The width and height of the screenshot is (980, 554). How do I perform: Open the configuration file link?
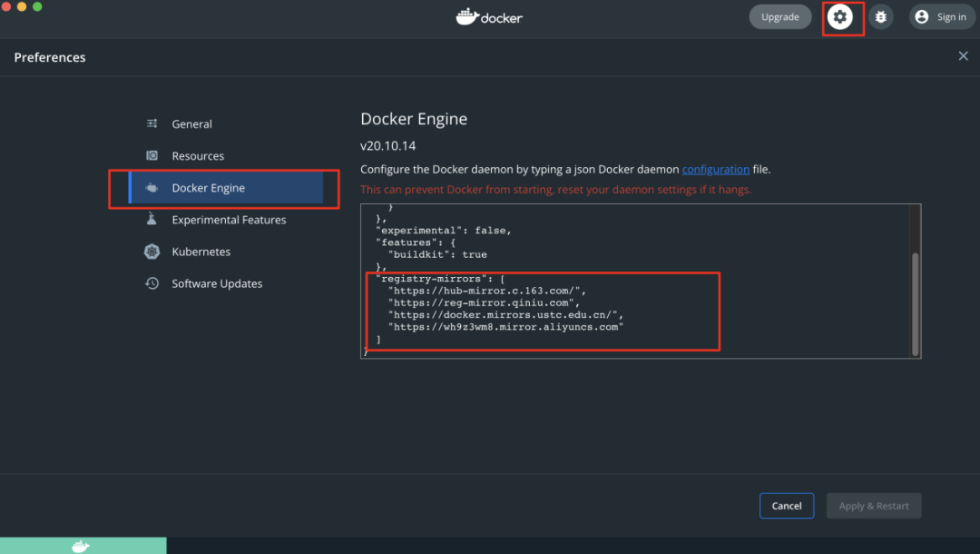[716, 169]
